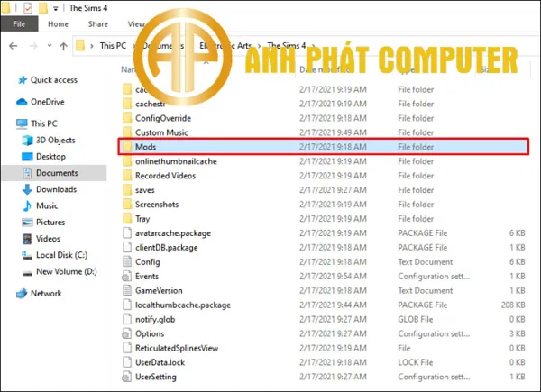
Task: Click the OneDrive cloud icon
Action: (22, 102)
